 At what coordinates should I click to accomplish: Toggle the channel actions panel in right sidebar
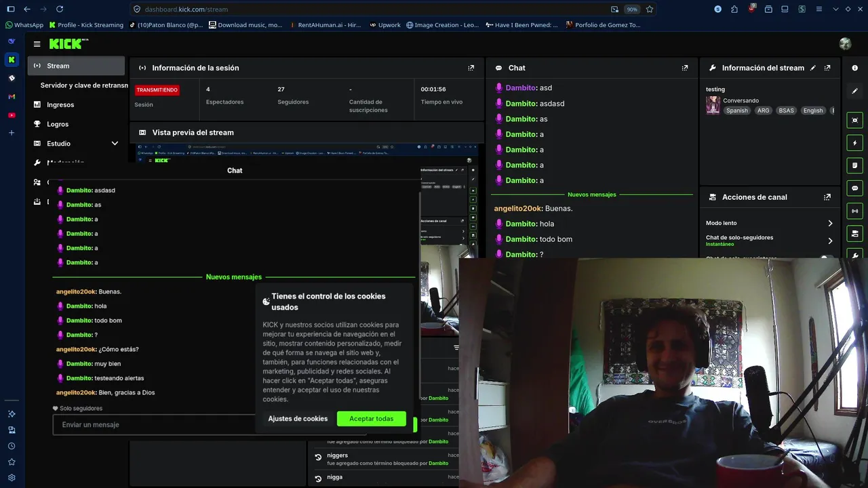click(854, 234)
